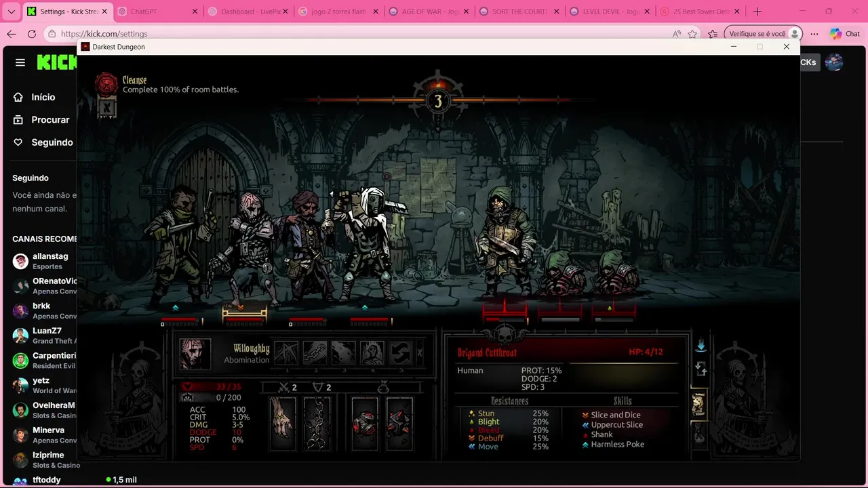Target the rightmost enemy corpse

pos(616,272)
